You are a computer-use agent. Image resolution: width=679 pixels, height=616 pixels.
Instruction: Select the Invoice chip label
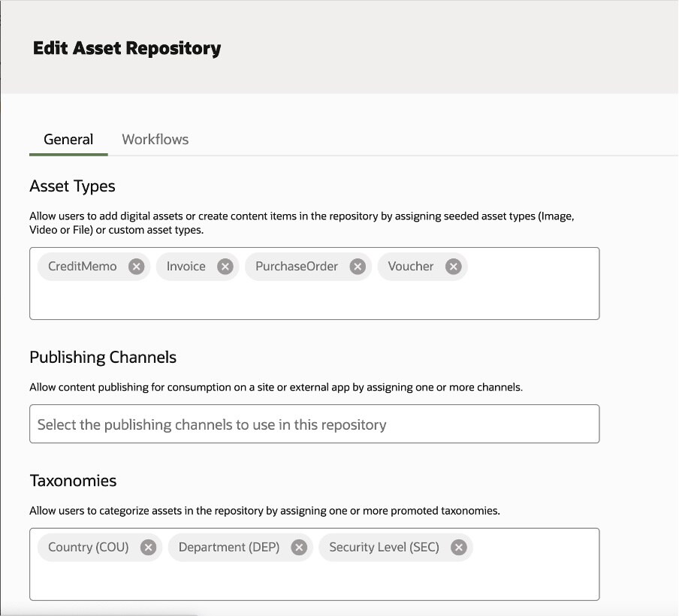(186, 267)
